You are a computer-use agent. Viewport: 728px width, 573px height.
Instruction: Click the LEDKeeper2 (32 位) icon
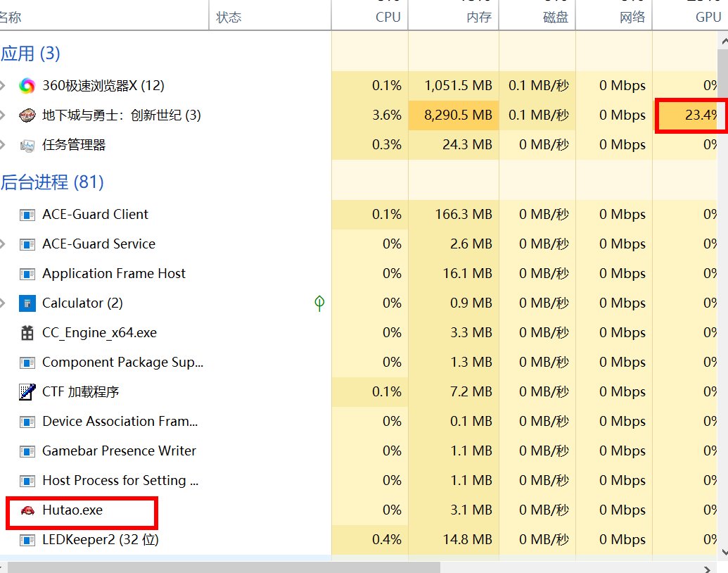27,540
